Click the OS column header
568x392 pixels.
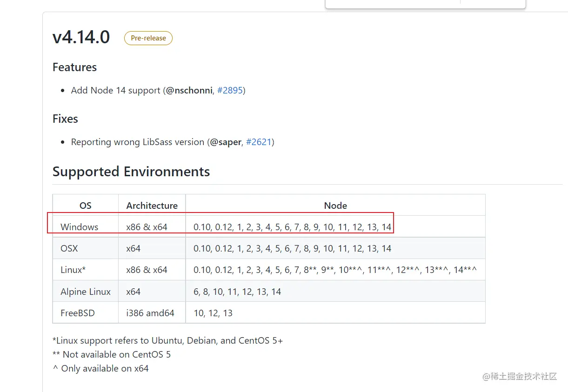86,206
